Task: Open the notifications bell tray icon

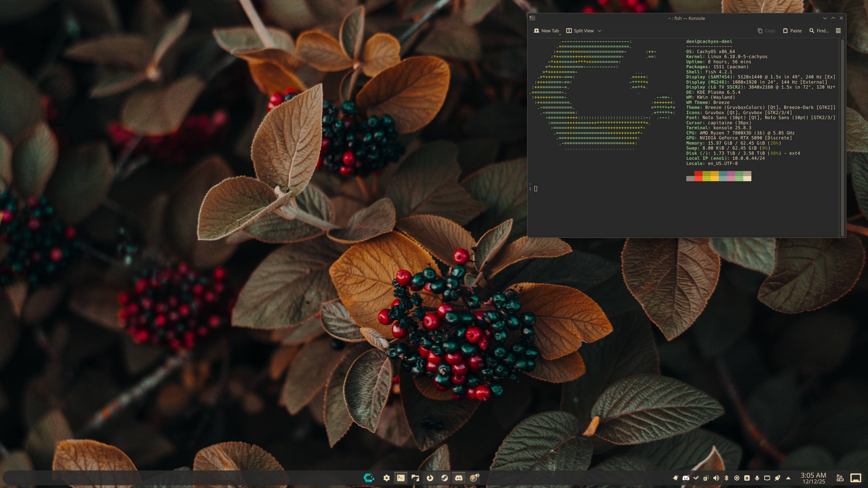Action: 675,478
